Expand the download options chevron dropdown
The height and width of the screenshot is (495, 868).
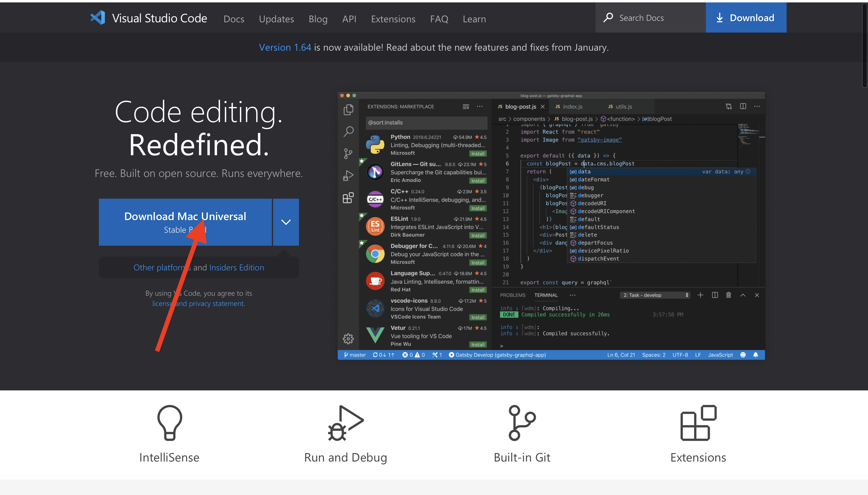[286, 222]
